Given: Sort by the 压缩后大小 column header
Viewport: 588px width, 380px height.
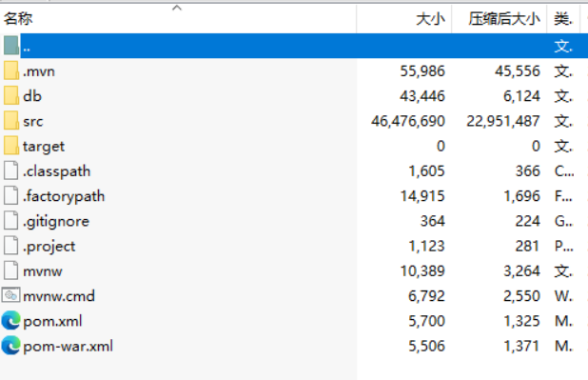Looking at the screenshot, I should 504,18.
